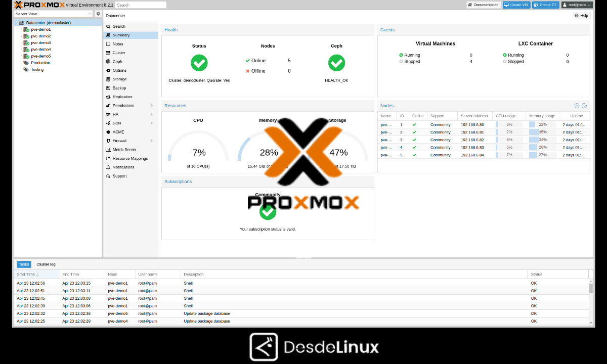Click the 22% memory usage bar
607x364 pixels.
coord(542,124)
